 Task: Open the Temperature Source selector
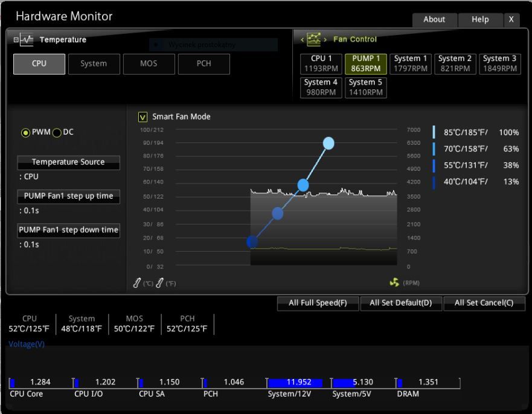68,162
